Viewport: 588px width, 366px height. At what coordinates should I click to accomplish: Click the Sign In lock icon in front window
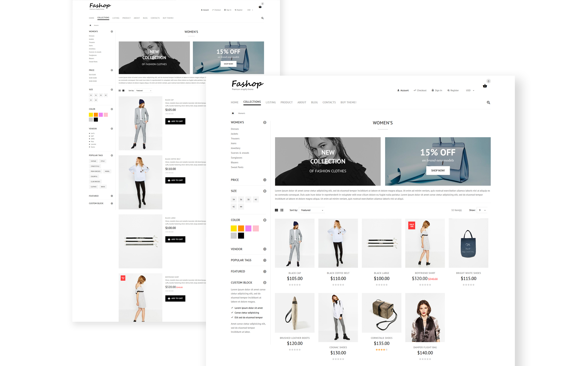pyautogui.click(x=433, y=90)
